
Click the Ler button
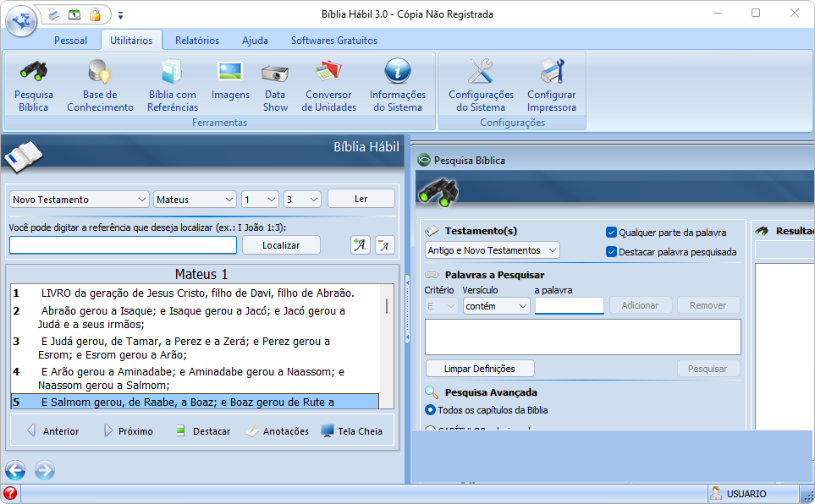pos(361,199)
